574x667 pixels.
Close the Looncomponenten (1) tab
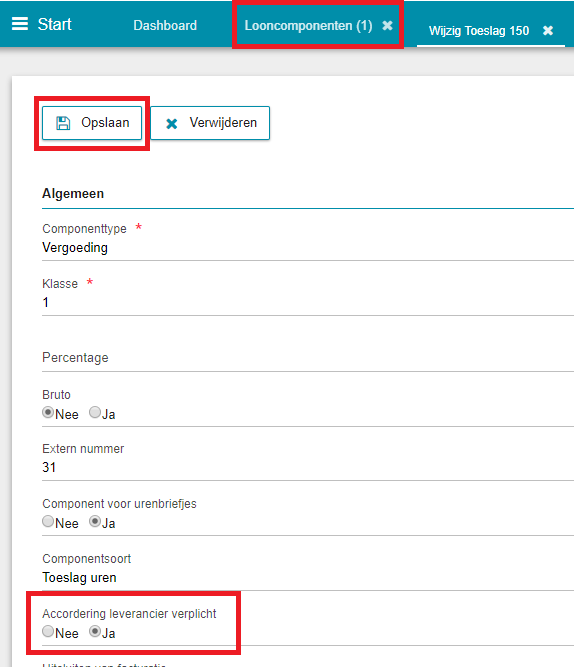[387, 26]
